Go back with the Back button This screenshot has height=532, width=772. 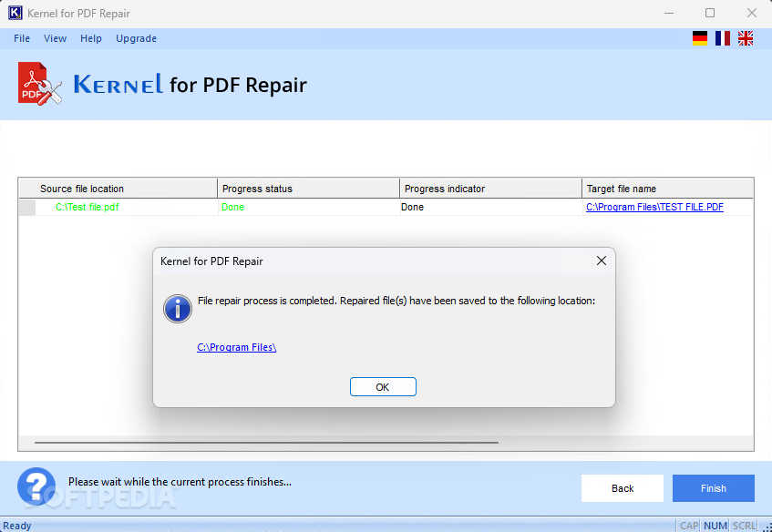coord(623,488)
